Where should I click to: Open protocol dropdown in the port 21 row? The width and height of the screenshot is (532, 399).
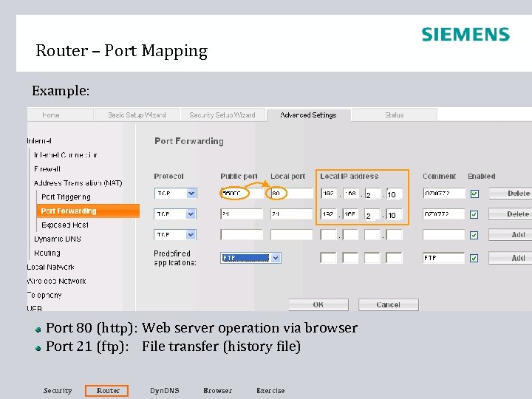175,214
